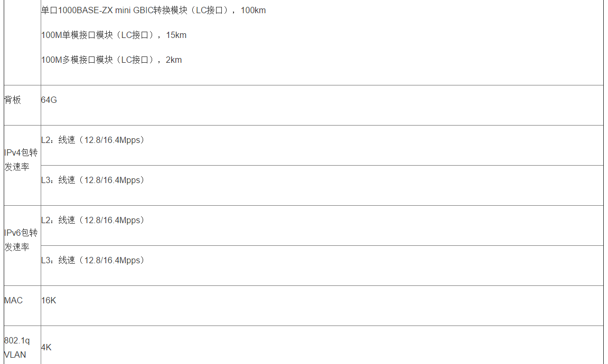Viewport: 608px width, 364px height.
Task: Click the "IPv4包转发速率" row label
Action: tap(21, 160)
